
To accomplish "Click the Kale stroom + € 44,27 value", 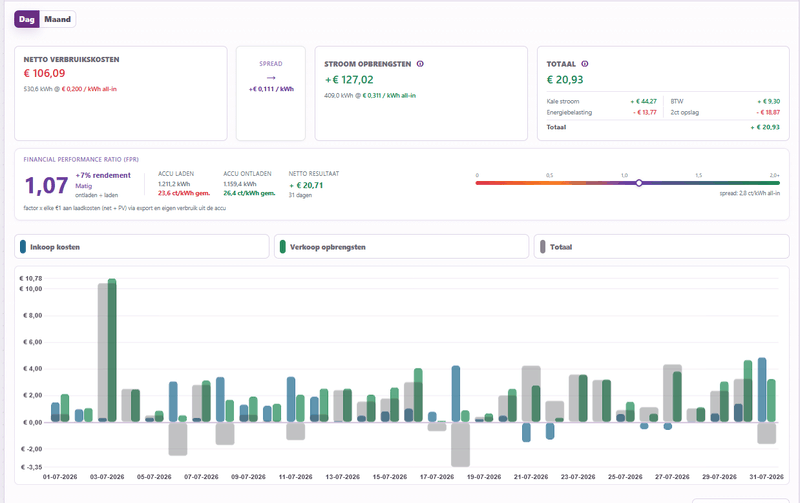I will (x=643, y=102).
